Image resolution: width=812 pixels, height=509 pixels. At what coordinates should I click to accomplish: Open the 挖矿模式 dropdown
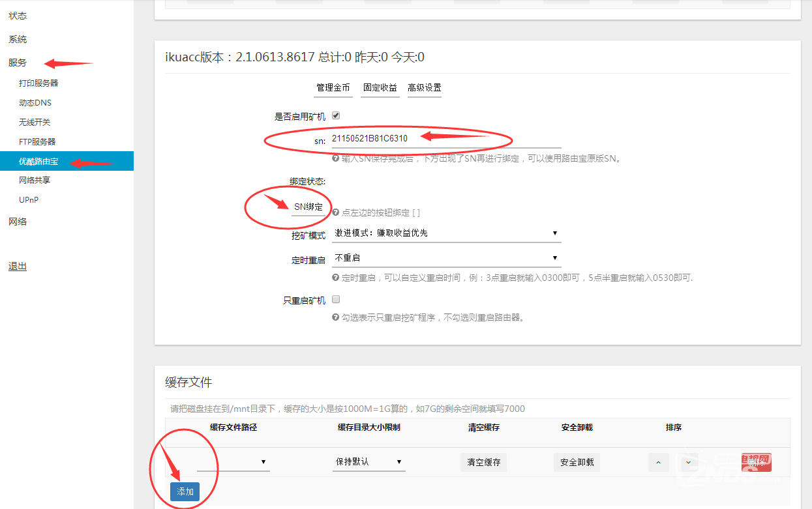pyautogui.click(x=446, y=233)
